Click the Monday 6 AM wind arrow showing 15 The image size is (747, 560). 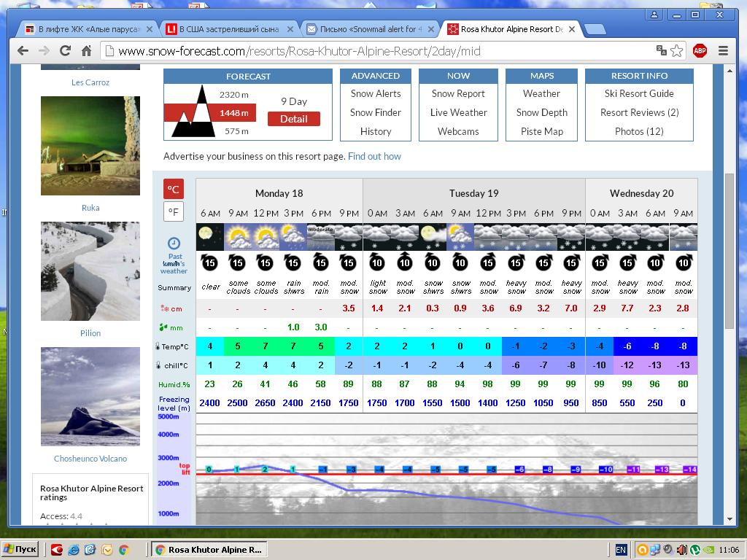tap(209, 262)
